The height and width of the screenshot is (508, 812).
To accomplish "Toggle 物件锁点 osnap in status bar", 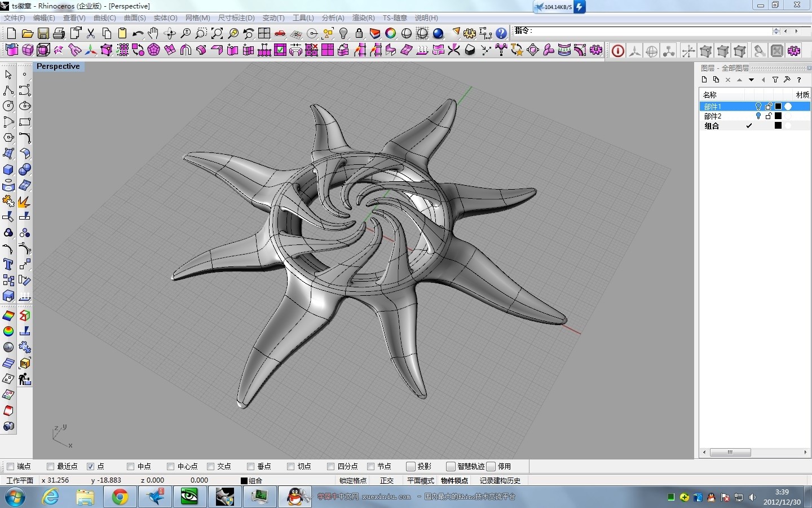I will (454, 481).
